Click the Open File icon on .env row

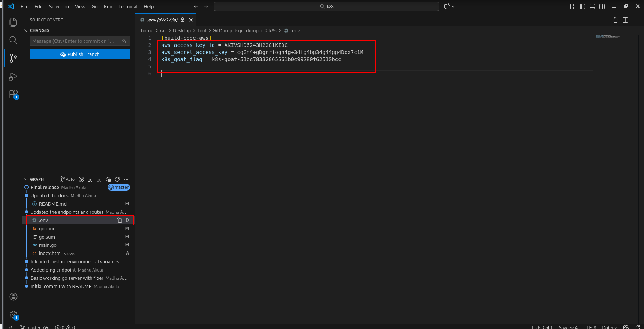coord(120,220)
